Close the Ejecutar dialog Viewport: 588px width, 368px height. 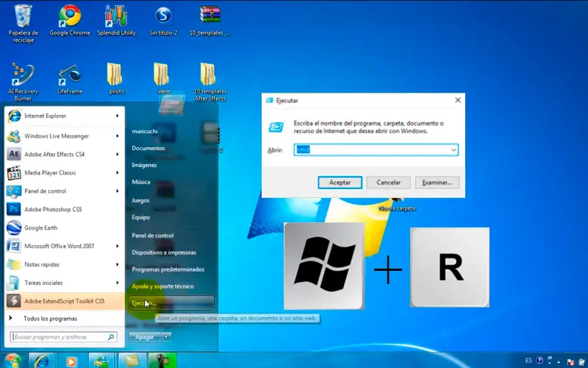(458, 100)
